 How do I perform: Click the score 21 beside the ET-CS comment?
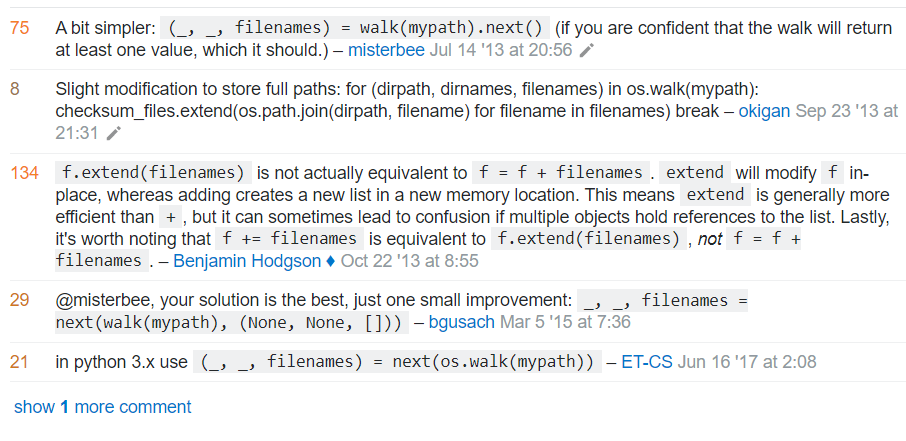click(x=19, y=362)
